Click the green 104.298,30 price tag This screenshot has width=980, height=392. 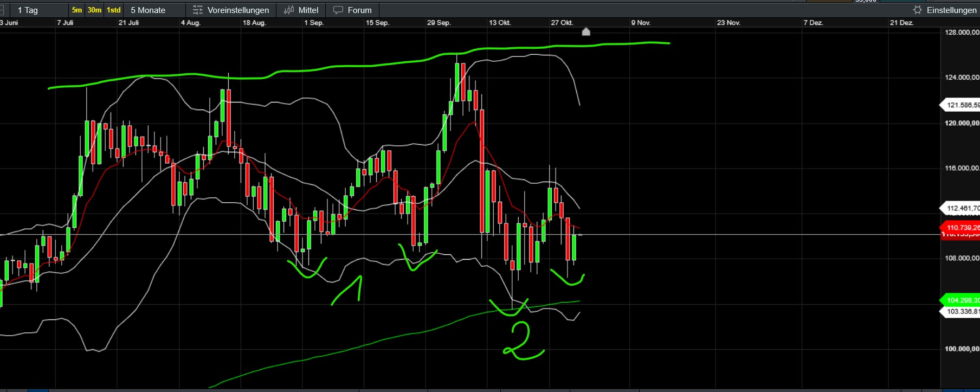(960, 300)
